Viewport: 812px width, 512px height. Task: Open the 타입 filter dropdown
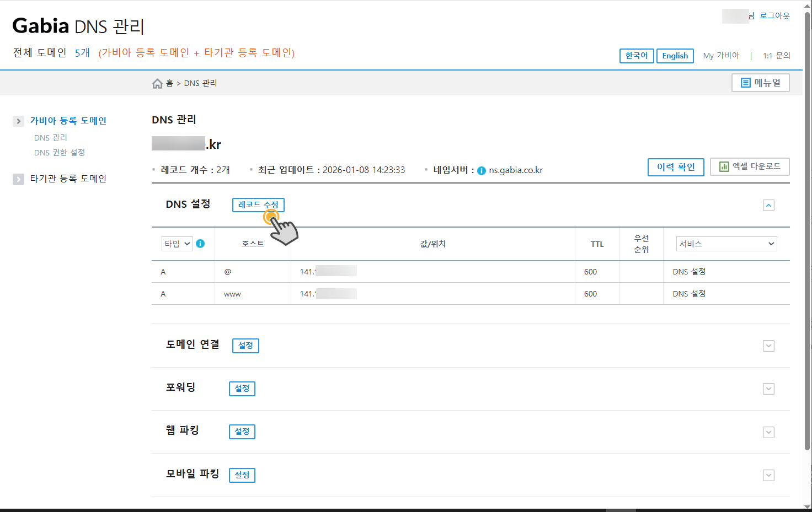(177, 244)
